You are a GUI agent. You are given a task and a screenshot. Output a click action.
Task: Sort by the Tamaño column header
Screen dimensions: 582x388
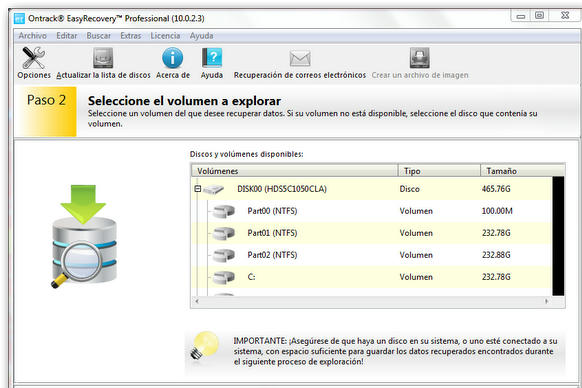(x=523, y=171)
